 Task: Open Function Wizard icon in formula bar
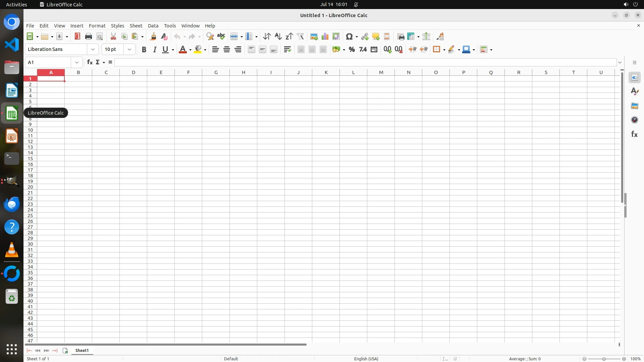(90, 62)
